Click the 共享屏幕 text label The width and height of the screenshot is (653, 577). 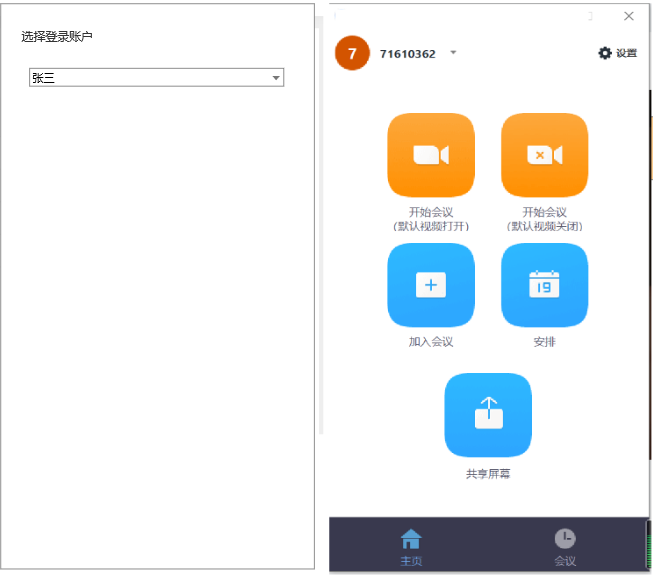coord(488,474)
